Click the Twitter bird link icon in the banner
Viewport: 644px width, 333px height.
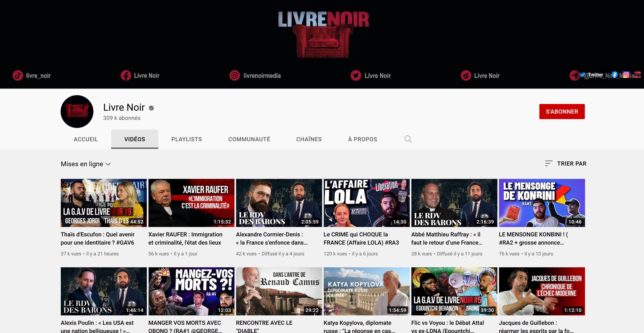point(582,75)
